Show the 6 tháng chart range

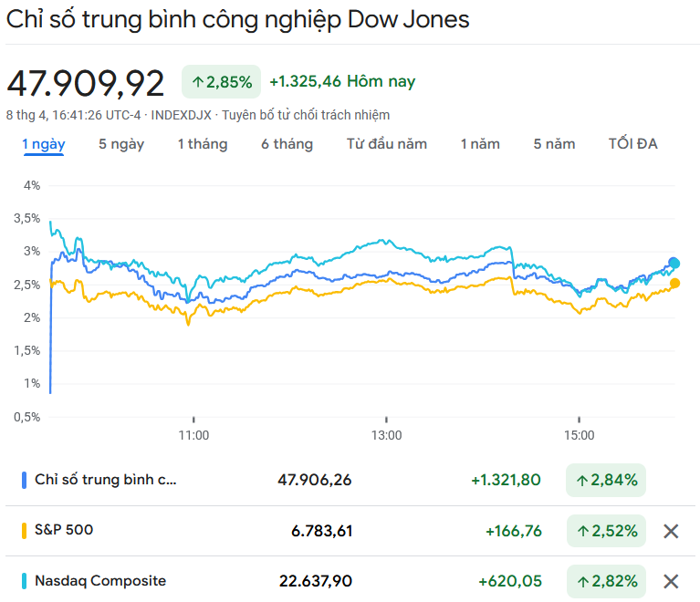coord(287,144)
